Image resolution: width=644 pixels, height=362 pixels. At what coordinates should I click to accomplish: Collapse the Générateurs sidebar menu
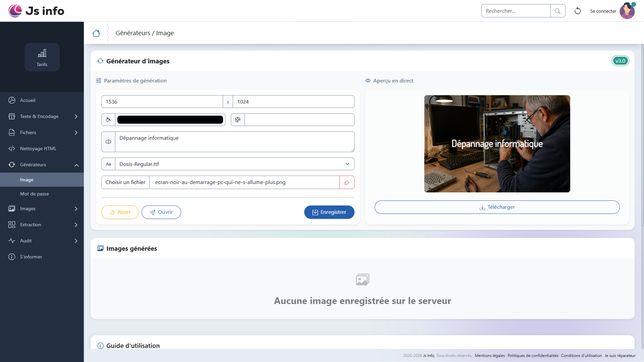pos(42,165)
